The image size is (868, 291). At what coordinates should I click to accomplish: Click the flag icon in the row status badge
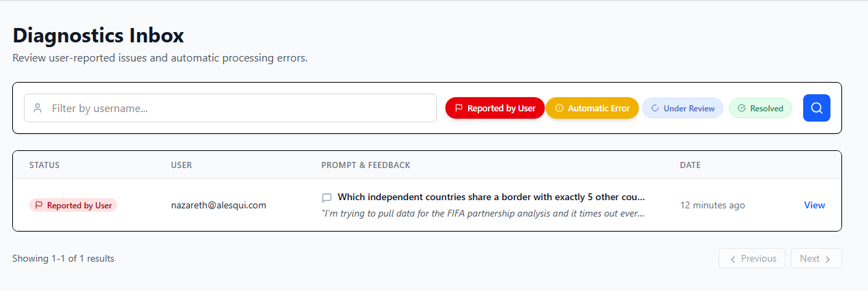point(39,205)
